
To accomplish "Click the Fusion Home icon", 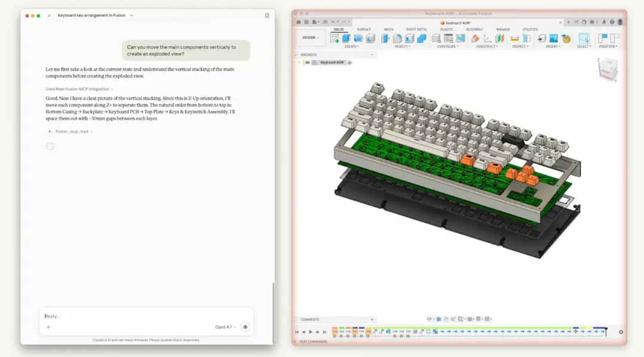I will pos(299,22).
